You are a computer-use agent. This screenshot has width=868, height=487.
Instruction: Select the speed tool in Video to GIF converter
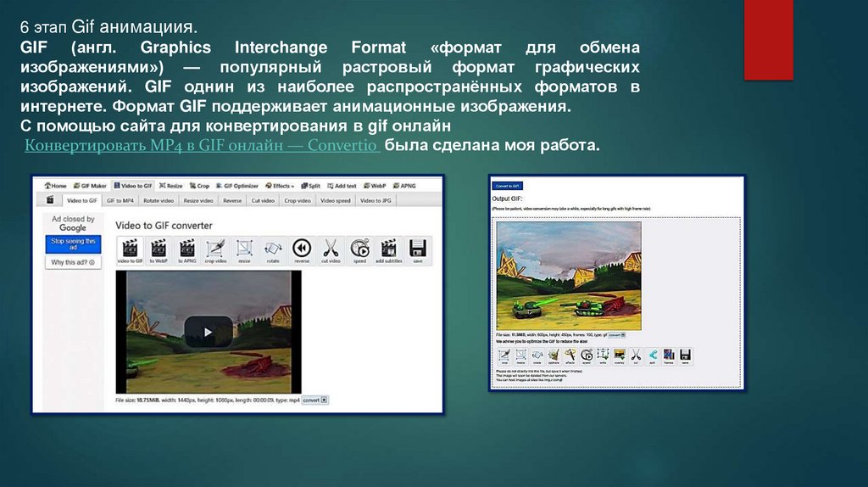coord(359,250)
